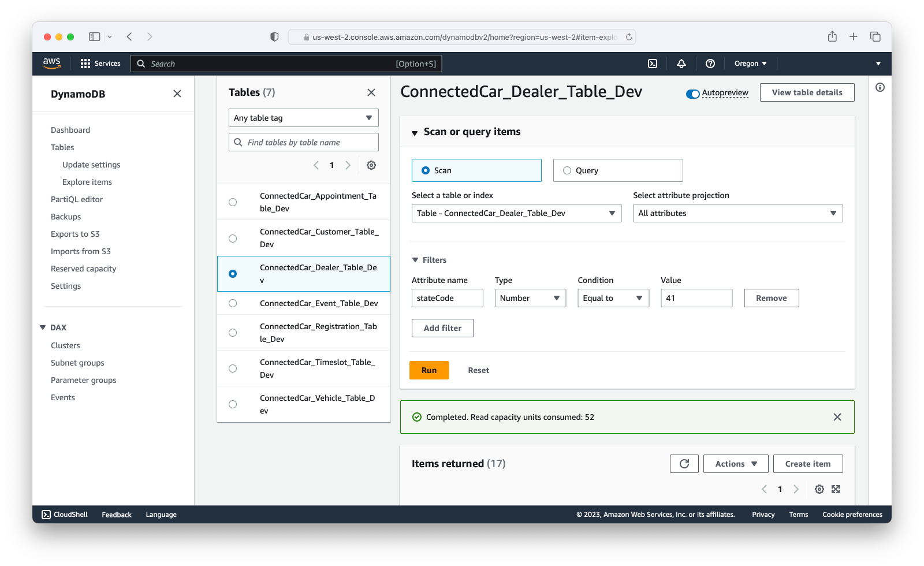Toggle the Autopreview switch

[693, 94]
